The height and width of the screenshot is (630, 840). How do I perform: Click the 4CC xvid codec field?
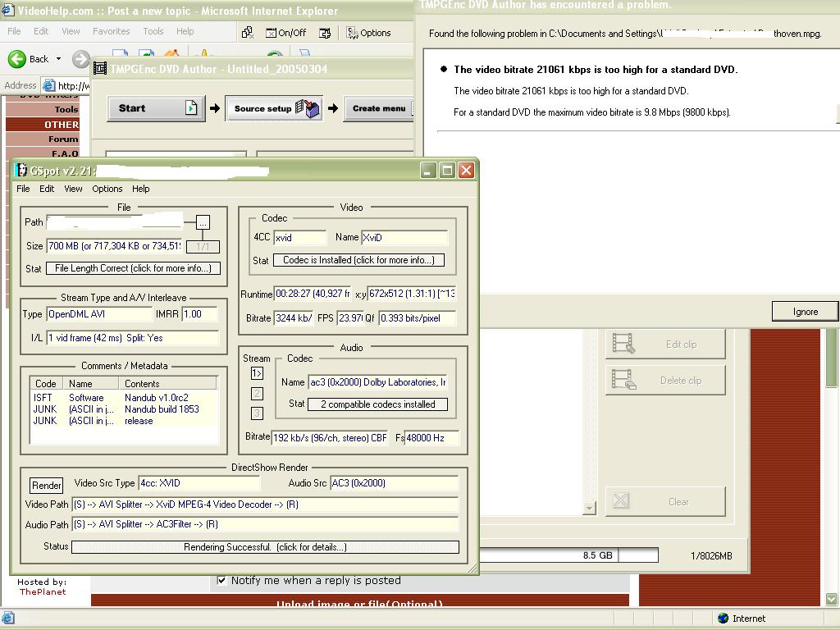click(300, 237)
